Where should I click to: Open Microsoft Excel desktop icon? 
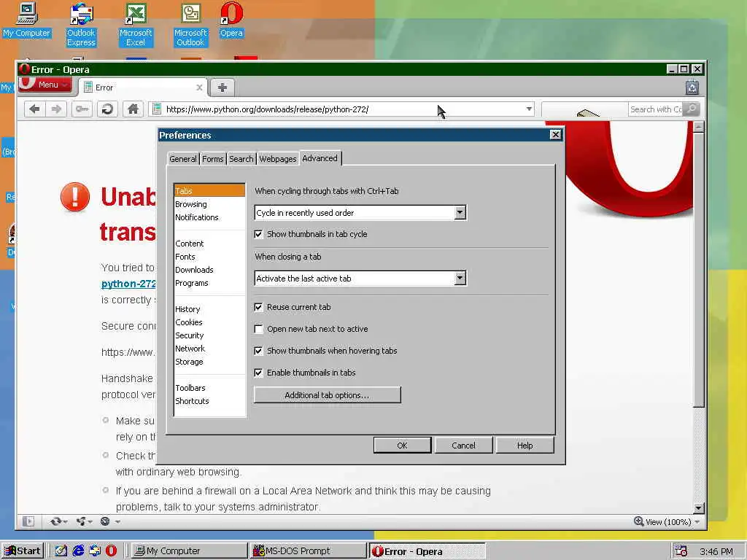(x=136, y=25)
